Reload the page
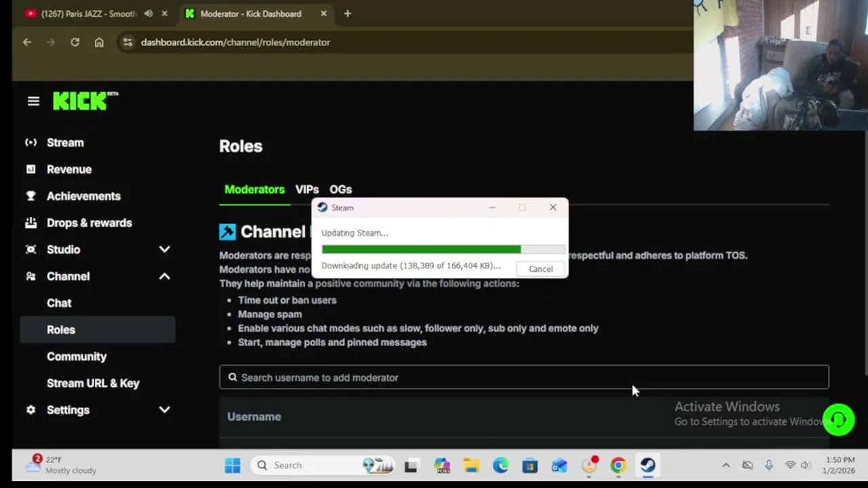 coord(75,42)
